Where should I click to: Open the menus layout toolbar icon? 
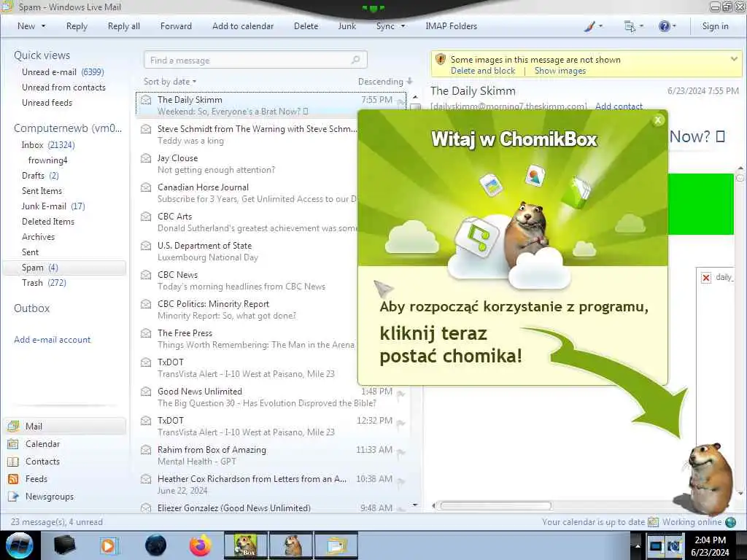tap(630, 26)
